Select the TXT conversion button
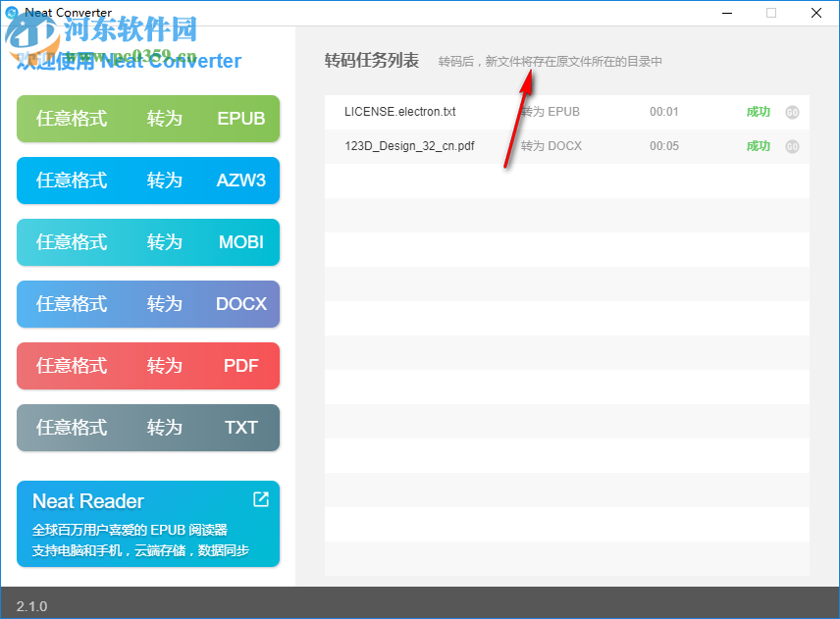 pyautogui.click(x=147, y=428)
